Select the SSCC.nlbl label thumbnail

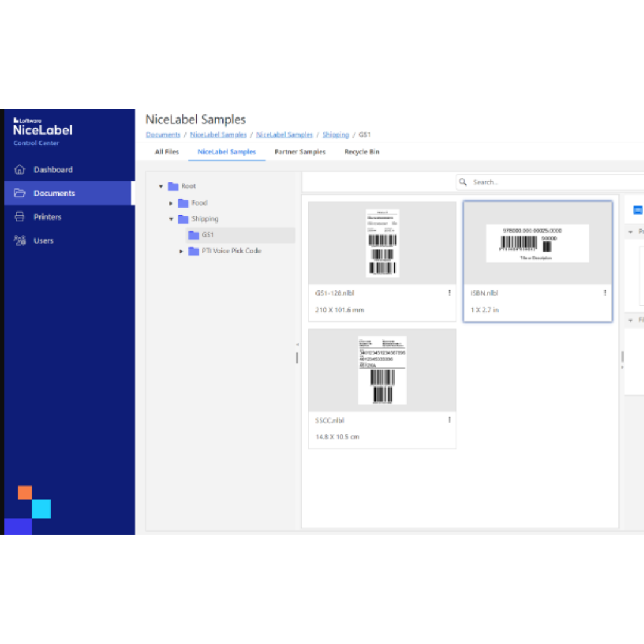tap(382, 370)
